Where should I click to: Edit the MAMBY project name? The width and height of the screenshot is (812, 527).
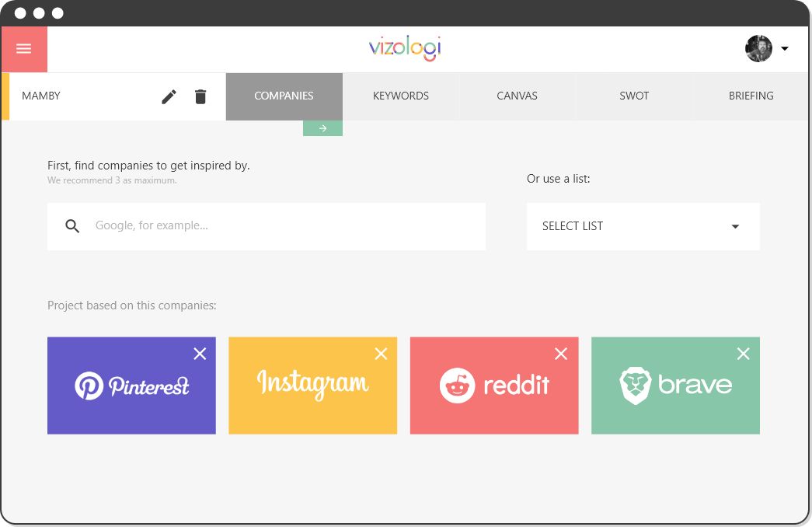point(169,96)
